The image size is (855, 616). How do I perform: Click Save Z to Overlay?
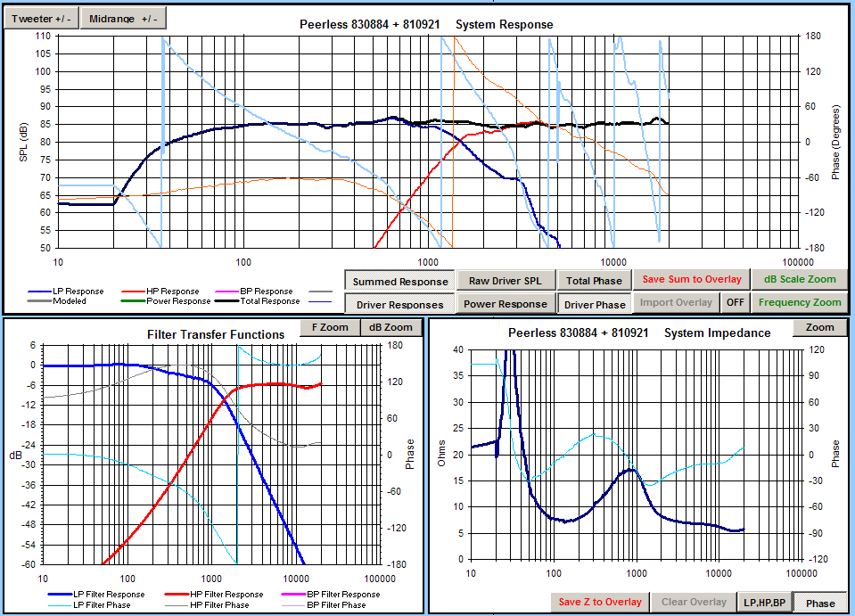600,602
